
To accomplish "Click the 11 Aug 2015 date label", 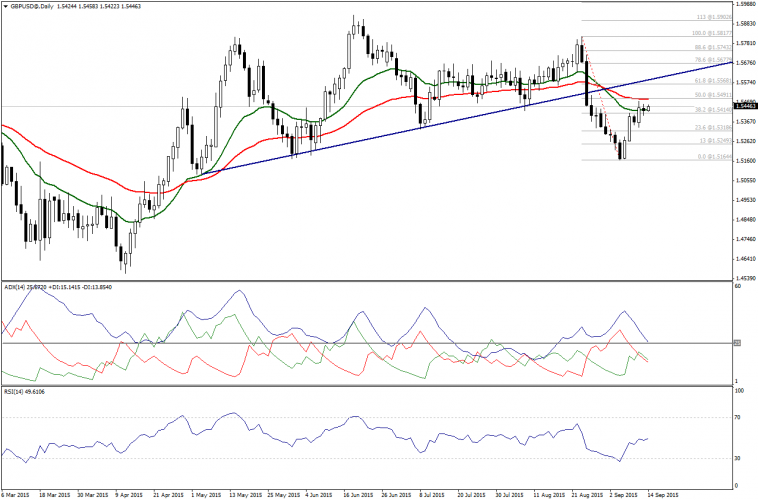I will (549, 495).
